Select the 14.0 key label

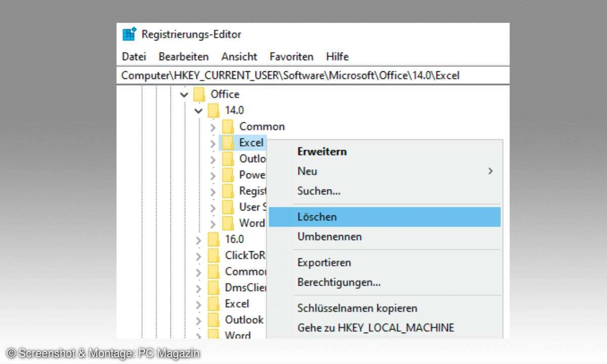[x=234, y=110]
